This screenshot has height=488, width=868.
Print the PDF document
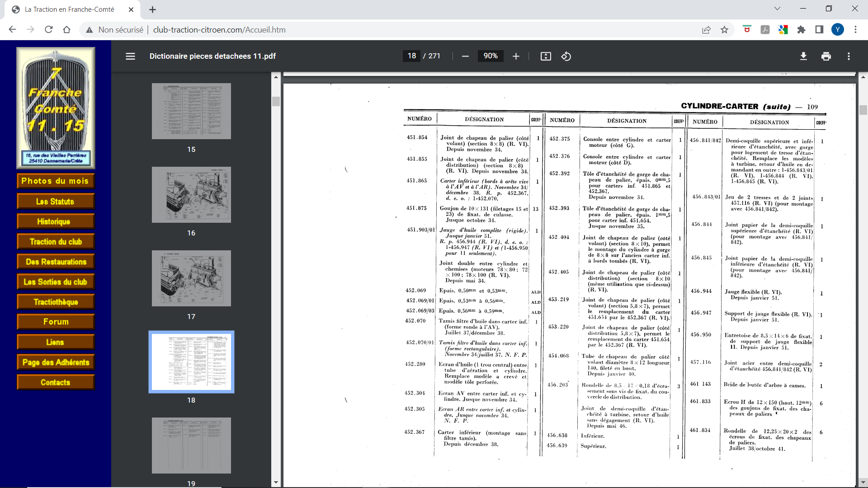(826, 56)
